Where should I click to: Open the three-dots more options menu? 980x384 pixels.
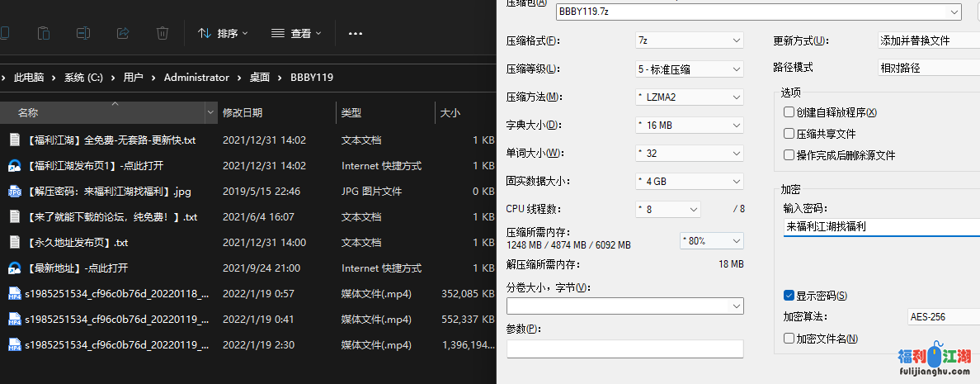tap(356, 34)
